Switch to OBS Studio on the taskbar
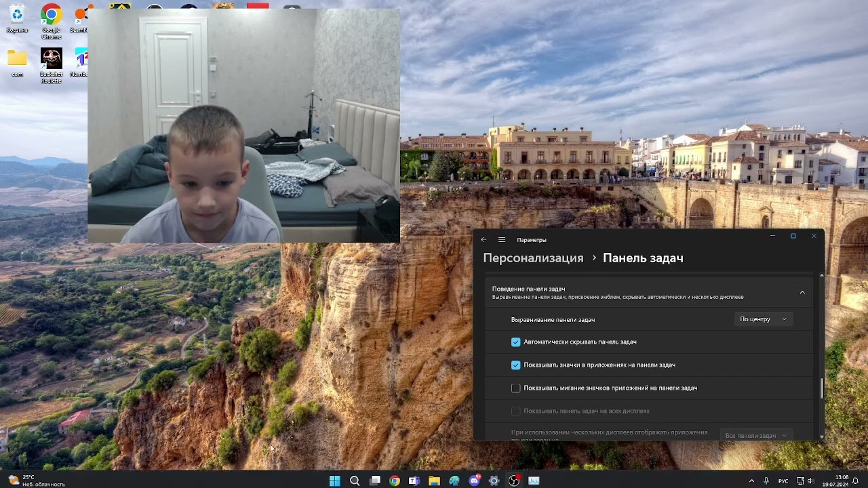Screen dimensions: 868x488 click(x=514, y=481)
